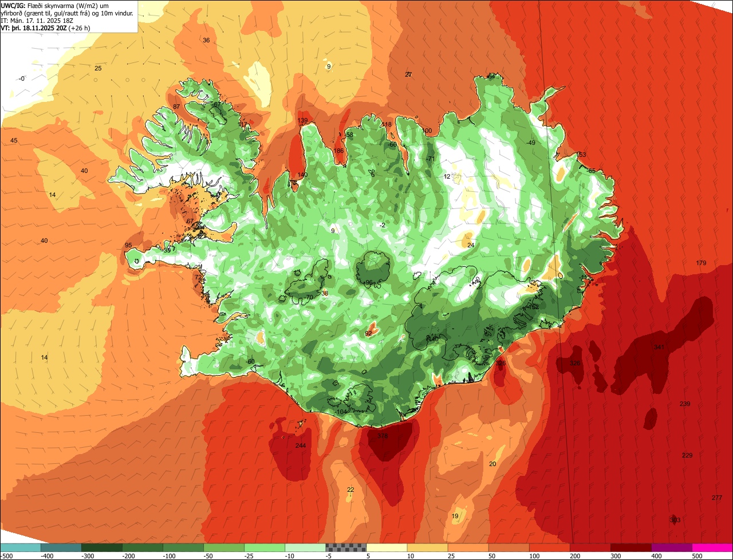Click the map value '303'

click(675, 520)
